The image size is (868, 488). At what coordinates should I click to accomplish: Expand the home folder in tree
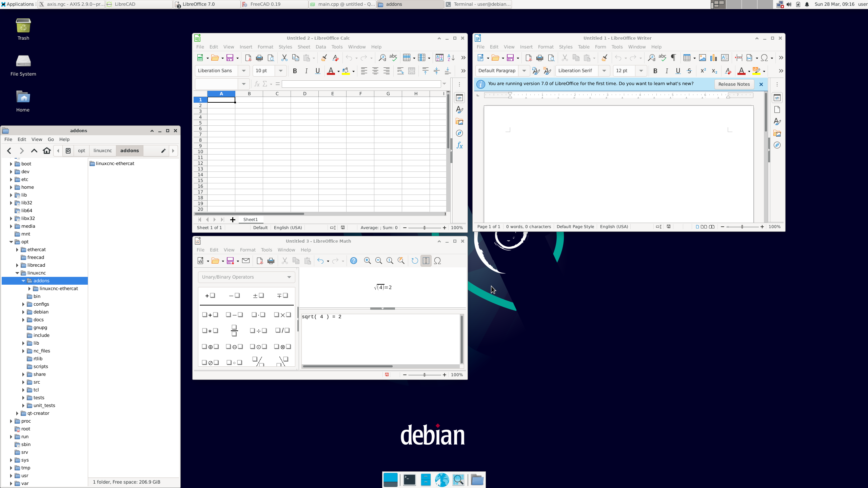tap(11, 187)
